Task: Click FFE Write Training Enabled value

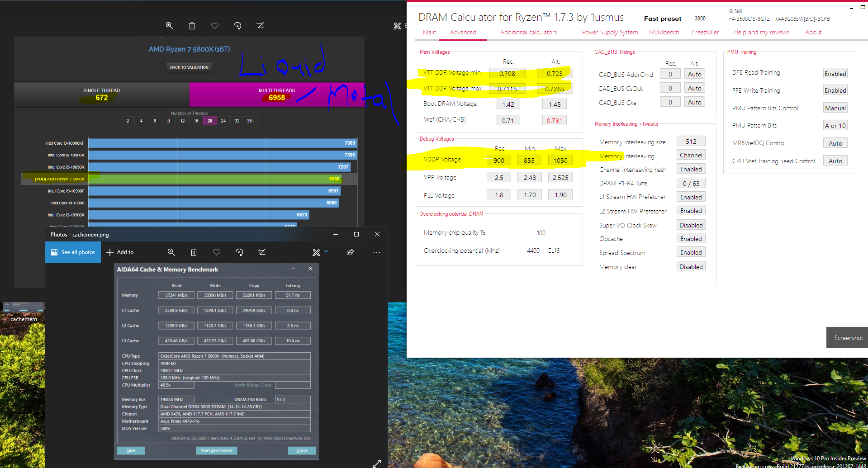Action: pos(835,90)
